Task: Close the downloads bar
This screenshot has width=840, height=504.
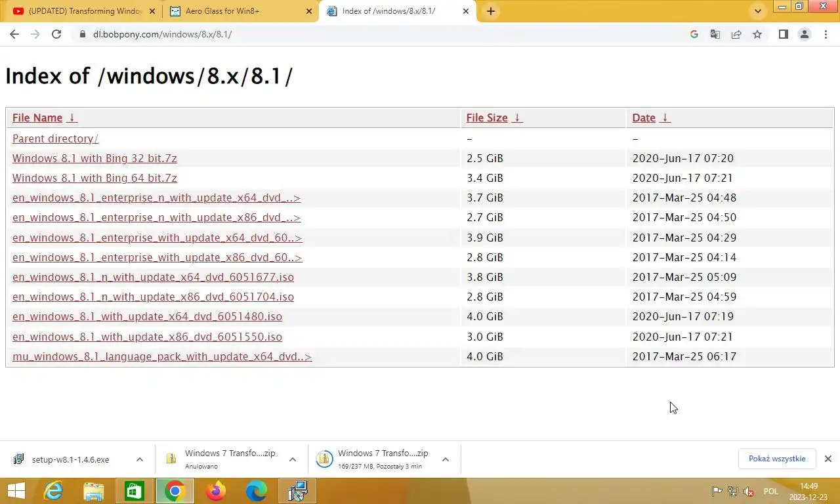Action: [x=828, y=459]
